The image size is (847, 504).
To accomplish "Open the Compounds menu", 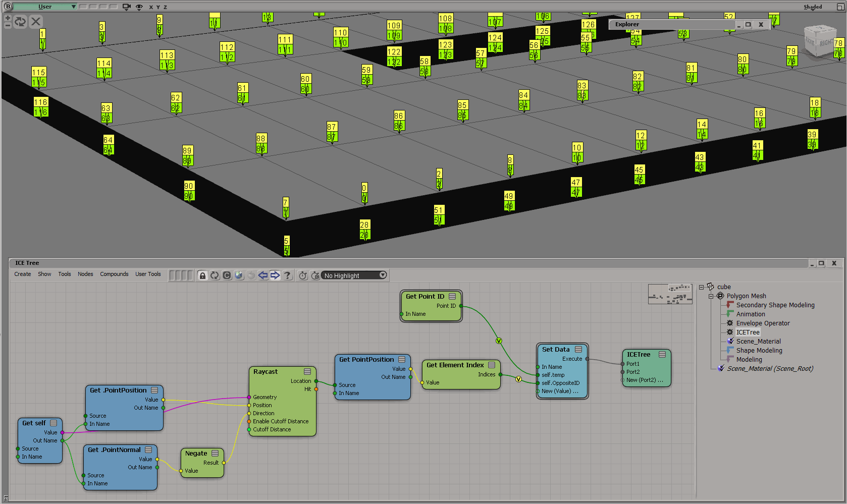I will 114,274.
